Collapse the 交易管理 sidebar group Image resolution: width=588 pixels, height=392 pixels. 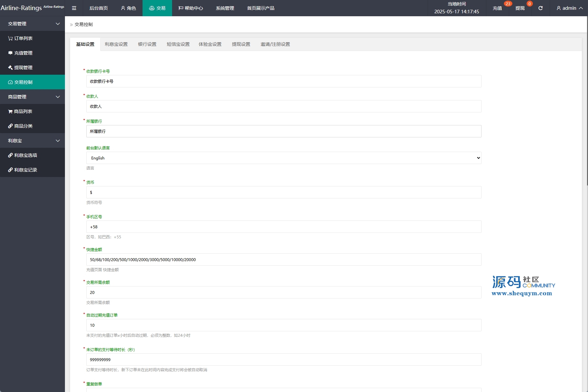click(x=32, y=24)
